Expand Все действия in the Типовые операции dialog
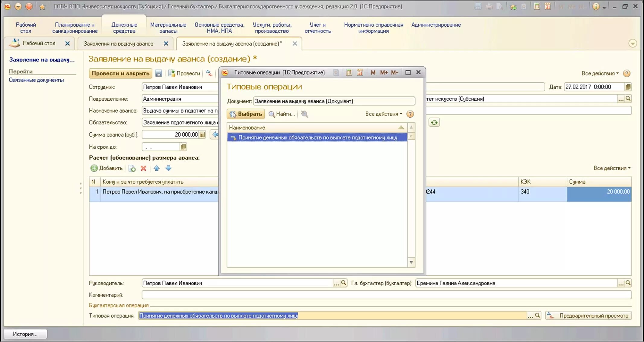Image resolution: width=644 pixels, height=342 pixels. pos(384,114)
